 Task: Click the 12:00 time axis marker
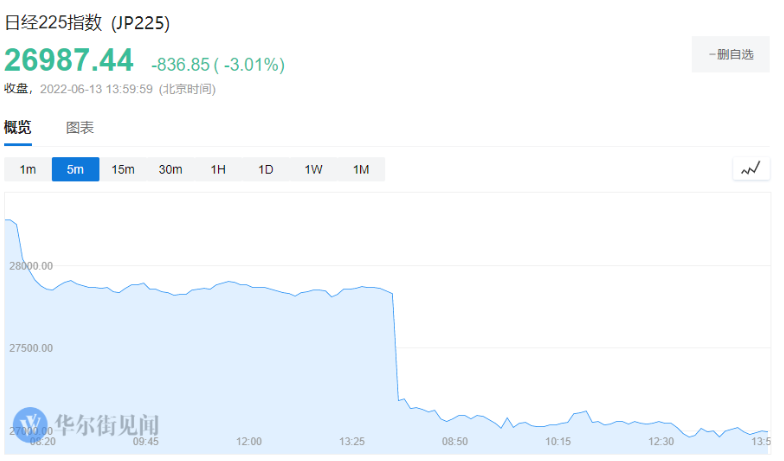248,441
